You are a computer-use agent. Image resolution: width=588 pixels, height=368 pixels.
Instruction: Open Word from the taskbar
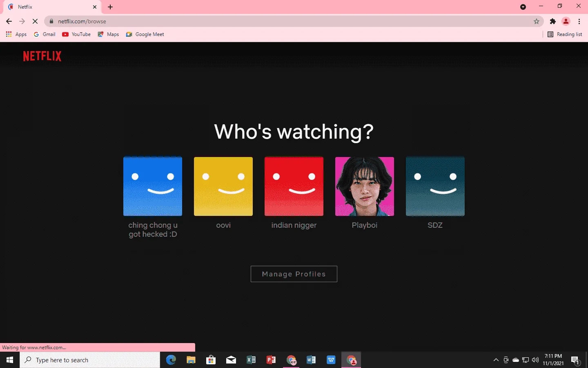tap(311, 360)
